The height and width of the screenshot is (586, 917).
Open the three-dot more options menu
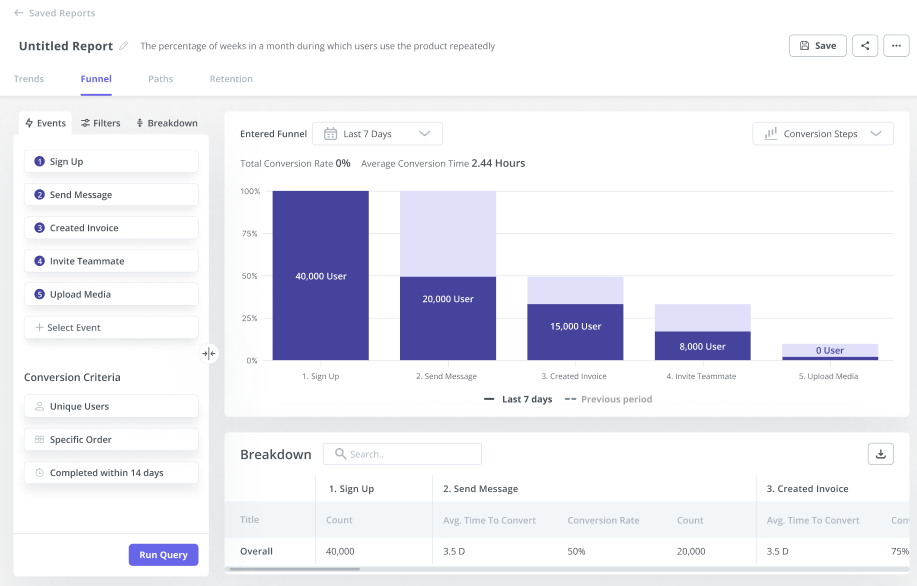[x=896, y=46]
